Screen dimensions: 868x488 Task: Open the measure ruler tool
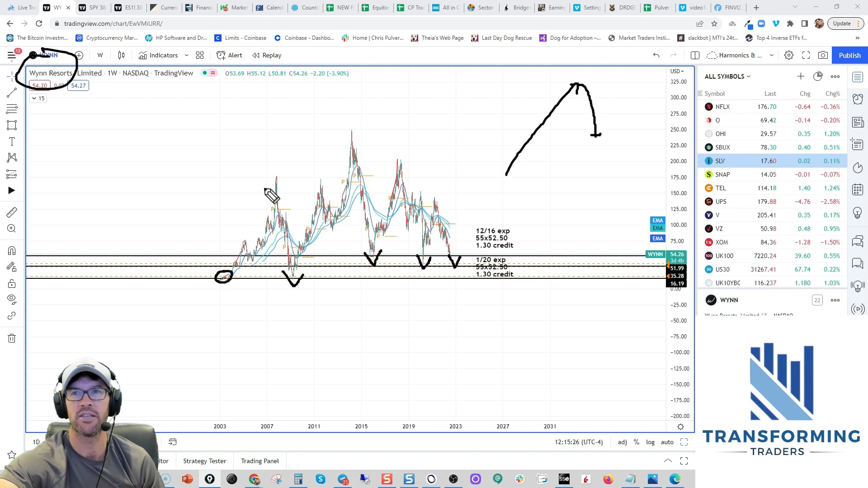point(12,212)
